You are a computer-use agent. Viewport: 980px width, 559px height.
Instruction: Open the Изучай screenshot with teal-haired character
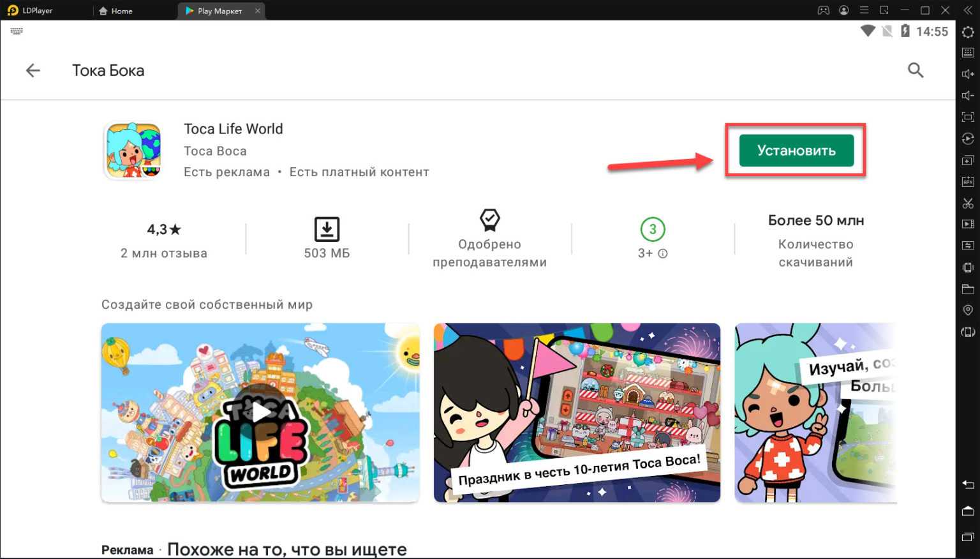[x=815, y=412]
